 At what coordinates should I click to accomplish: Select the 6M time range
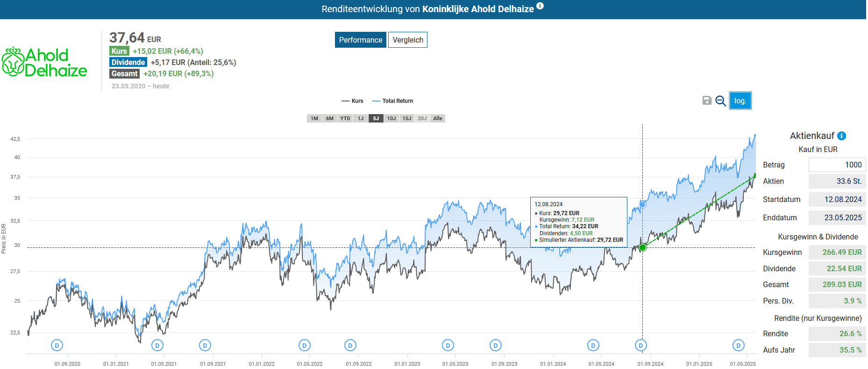coord(330,118)
